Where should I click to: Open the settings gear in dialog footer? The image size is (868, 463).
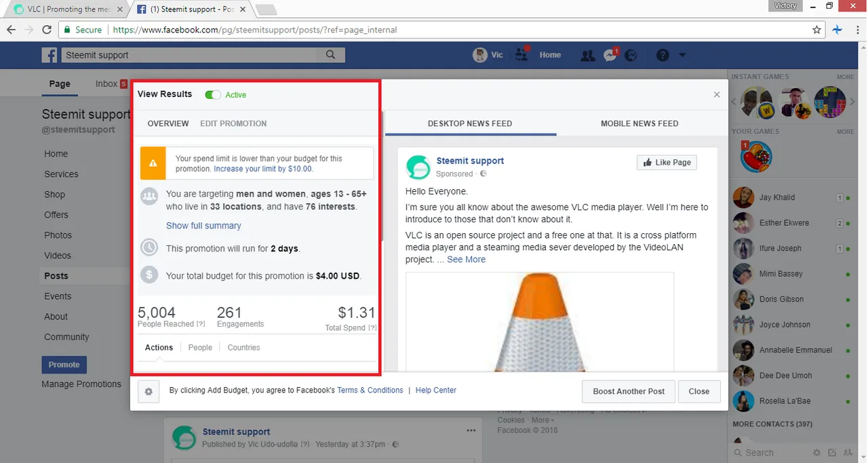coord(149,391)
